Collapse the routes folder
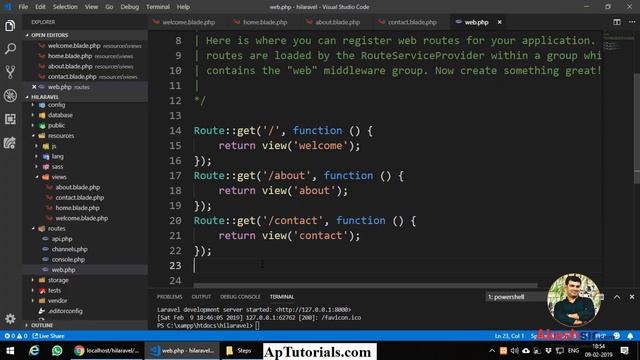This screenshot has width=640, height=360. tap(56, 229)
